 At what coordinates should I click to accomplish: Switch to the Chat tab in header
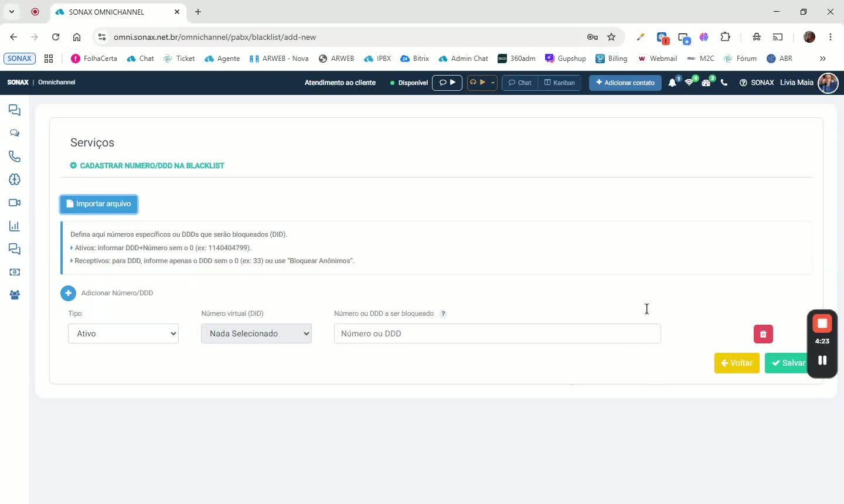click(x=520, y=83)
